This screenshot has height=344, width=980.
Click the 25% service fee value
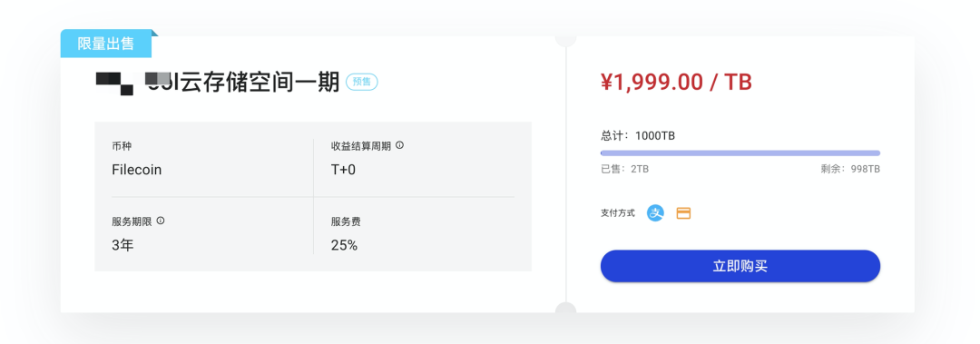(345, 245)
